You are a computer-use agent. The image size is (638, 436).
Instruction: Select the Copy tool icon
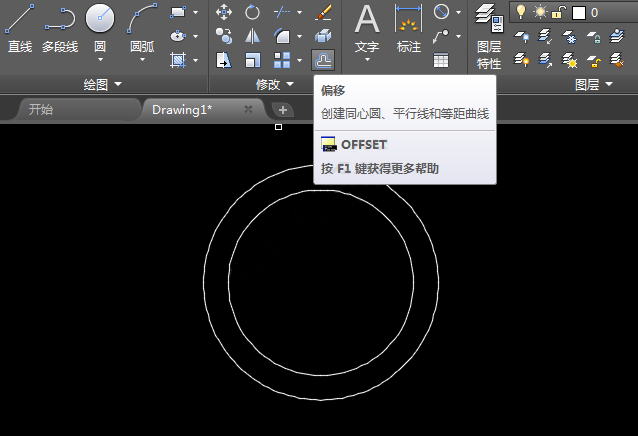point(224,36)
